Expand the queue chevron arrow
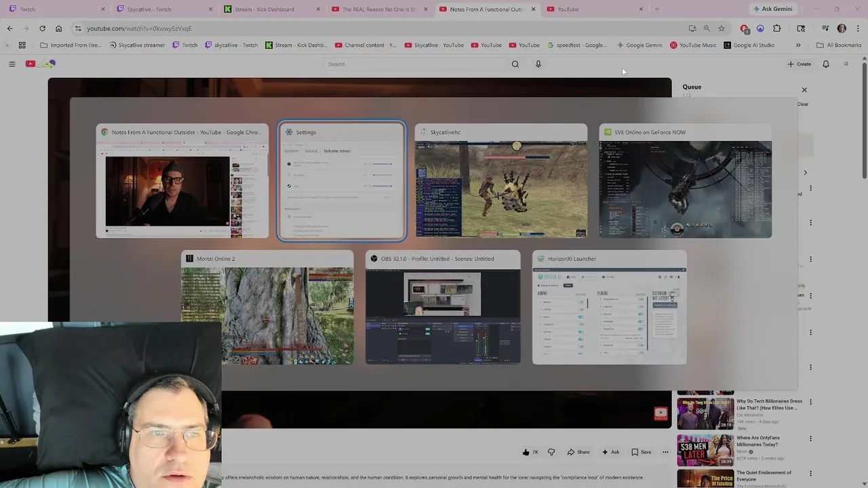The height and width of the screenshot is (488, 868). pyautogui.click(x=805, y=173)
